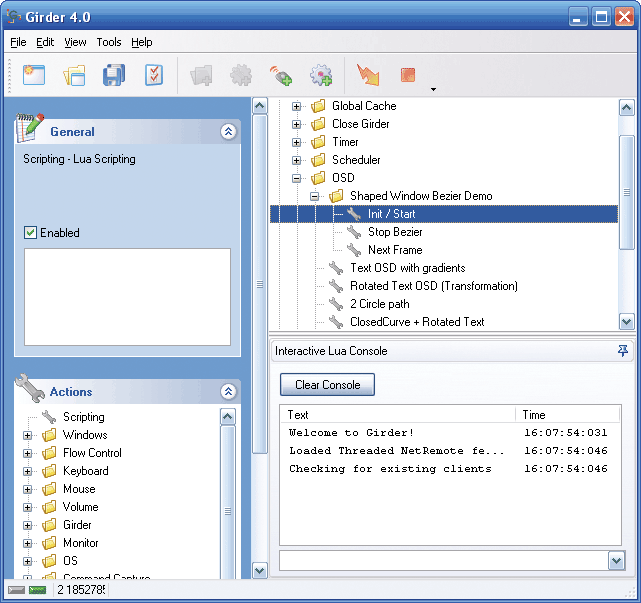Click the add remote event icon
Screen dimensions: 641x603
coord(281,76)
